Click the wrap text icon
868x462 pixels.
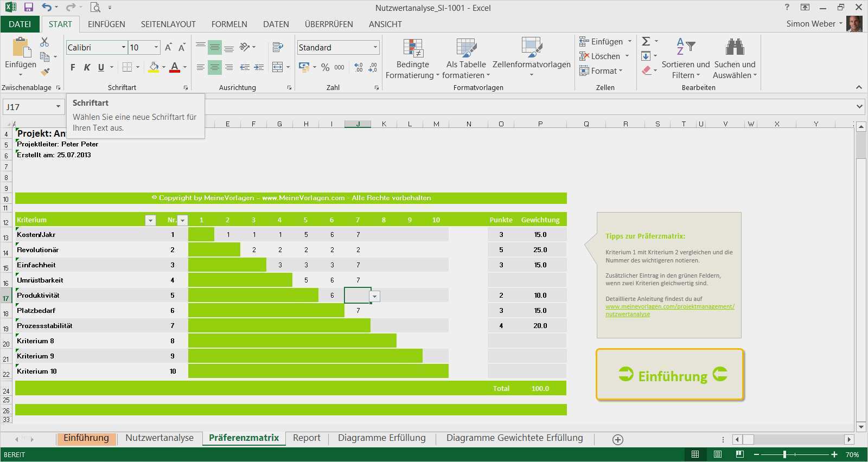(278, 47)
